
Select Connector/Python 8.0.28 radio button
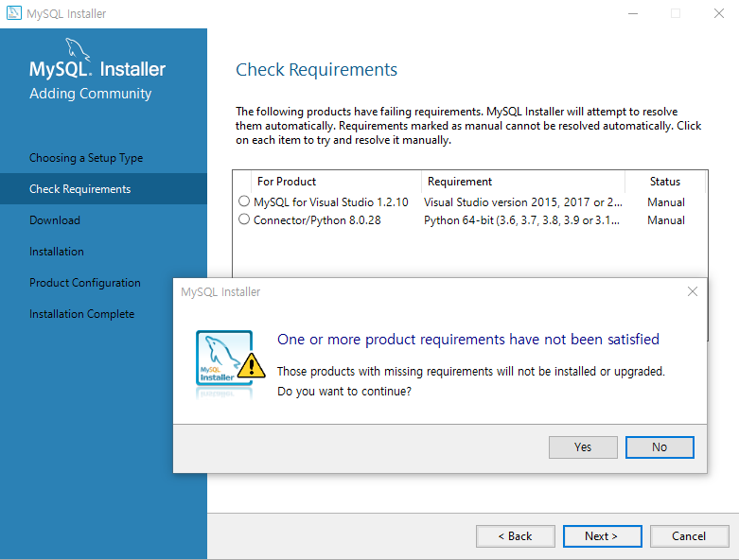coord(244,219)
